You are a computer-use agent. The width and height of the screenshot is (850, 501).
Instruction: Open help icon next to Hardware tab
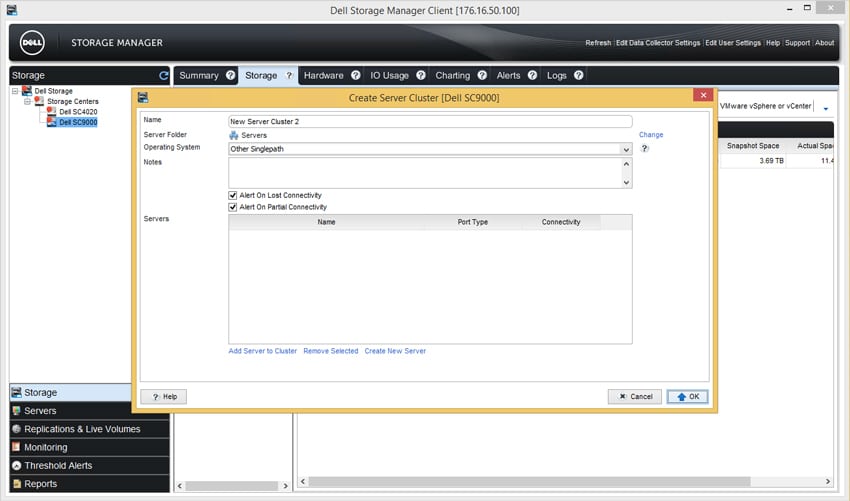click(x=356, y=75)
